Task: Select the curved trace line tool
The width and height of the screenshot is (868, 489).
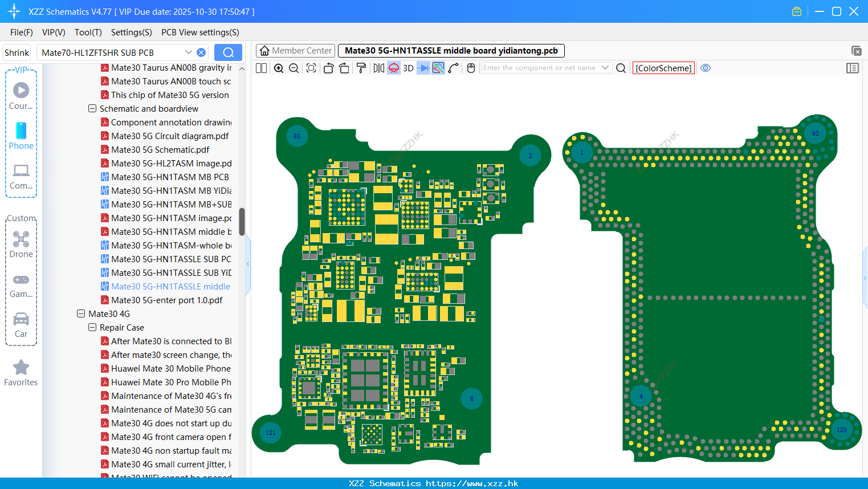Action: tap(454, 68)
